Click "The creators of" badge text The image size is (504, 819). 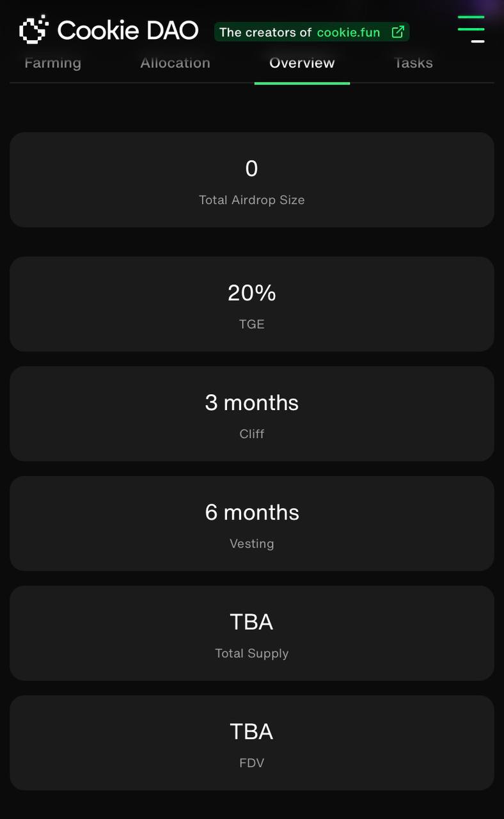coord(265,32)
